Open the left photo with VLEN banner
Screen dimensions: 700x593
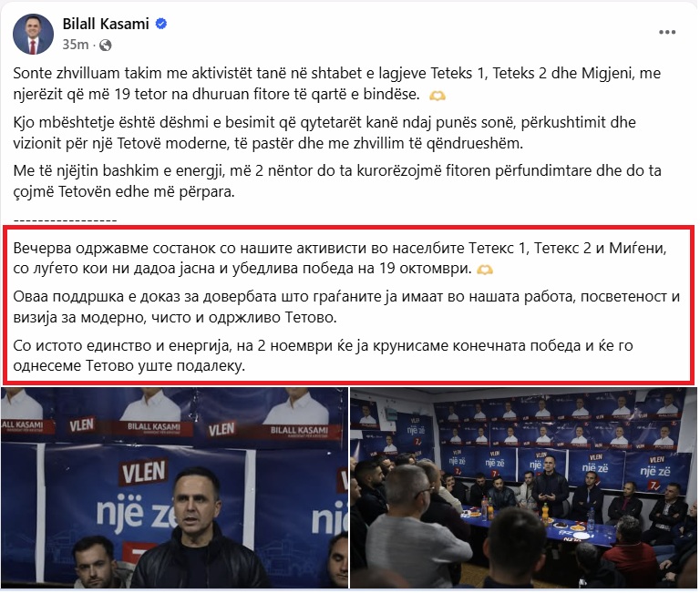[174, 487]
